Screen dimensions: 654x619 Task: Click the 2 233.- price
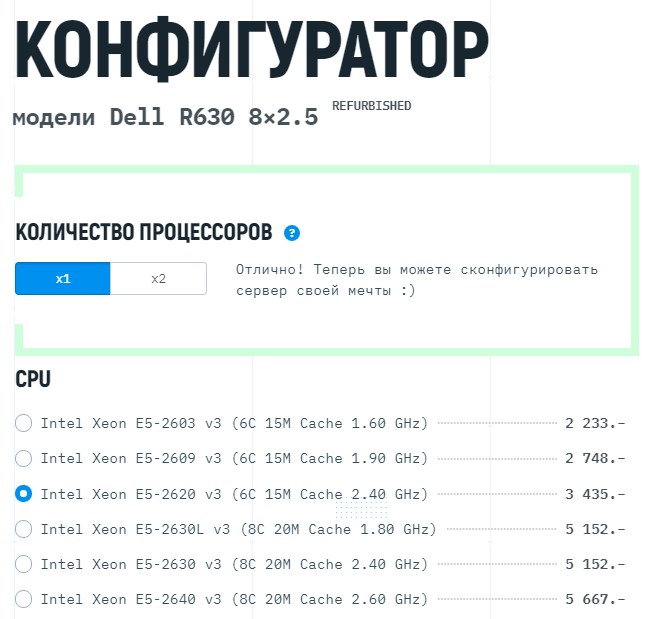tap(595, 423)
